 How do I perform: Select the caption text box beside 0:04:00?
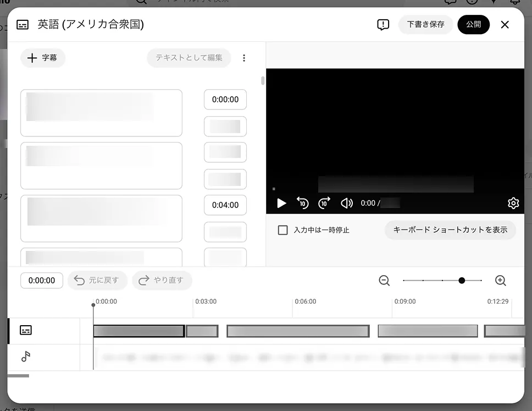click(x=102, y=218)
